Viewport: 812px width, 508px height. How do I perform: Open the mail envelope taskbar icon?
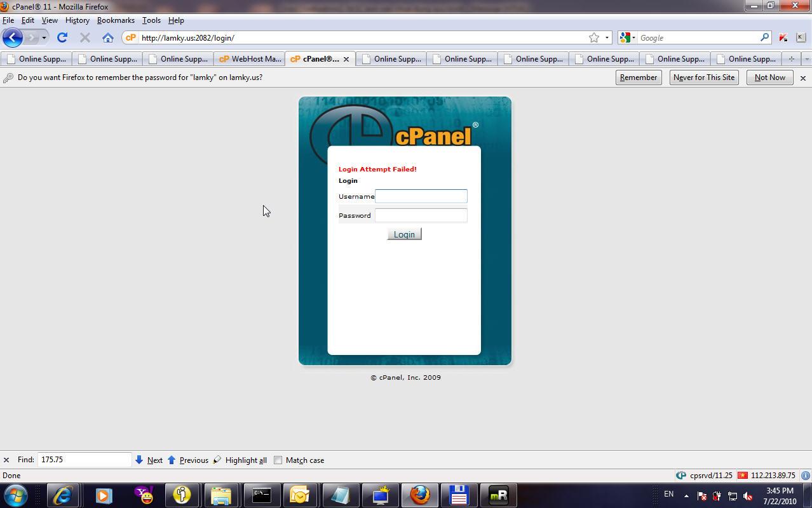[299, 495]
